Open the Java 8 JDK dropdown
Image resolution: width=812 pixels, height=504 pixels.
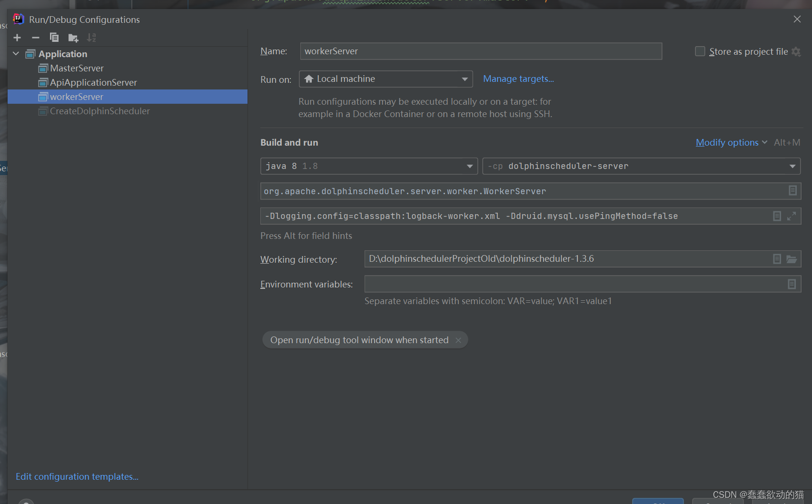369,166
